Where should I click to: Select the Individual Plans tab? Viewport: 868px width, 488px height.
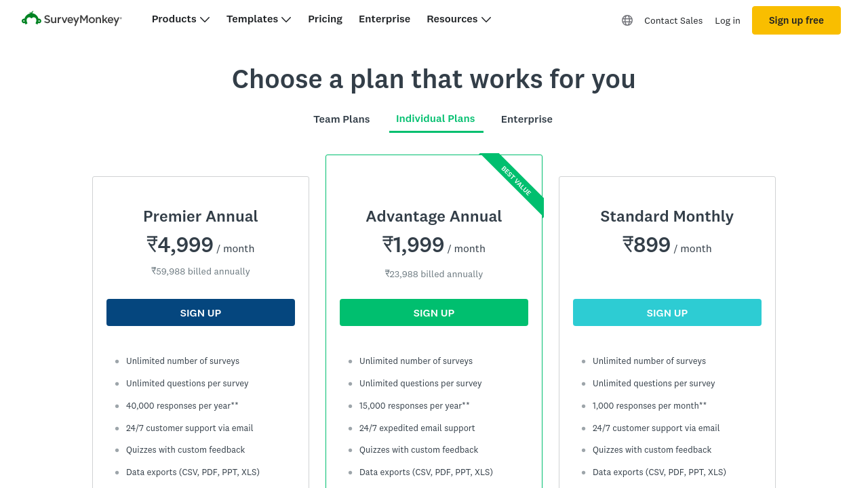(435, 119)
